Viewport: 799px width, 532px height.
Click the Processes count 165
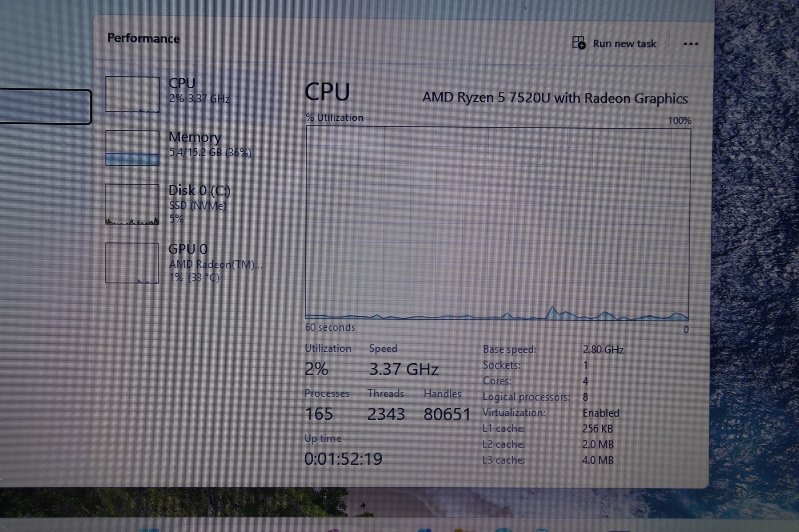coord(319,414)
